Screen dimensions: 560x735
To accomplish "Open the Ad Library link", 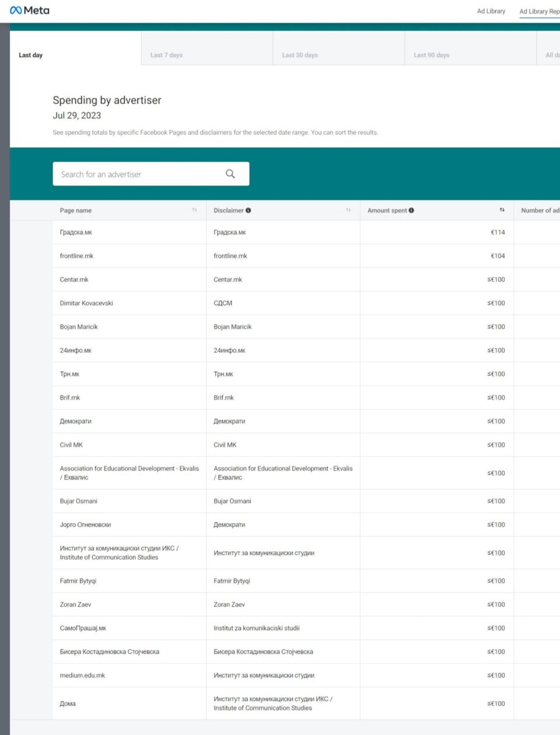I will [491, 11].
